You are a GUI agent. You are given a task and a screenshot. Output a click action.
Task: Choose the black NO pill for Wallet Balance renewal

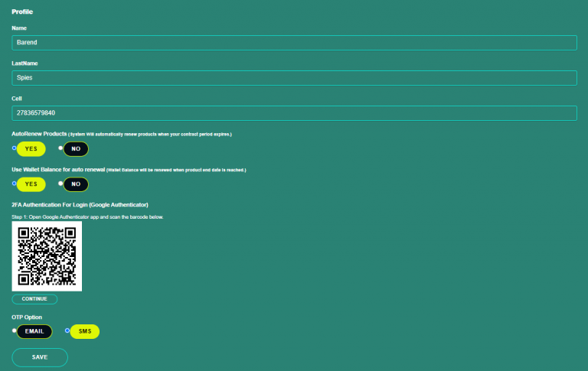76,184
